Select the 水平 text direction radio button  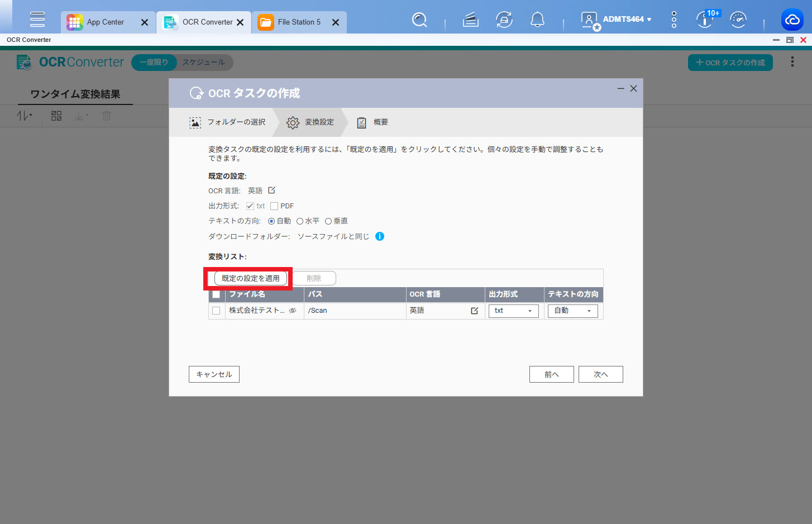pos(300,221)
